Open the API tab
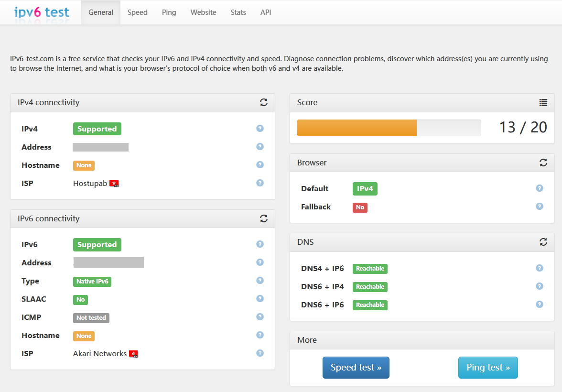562x392 pixels. (266, 12)
